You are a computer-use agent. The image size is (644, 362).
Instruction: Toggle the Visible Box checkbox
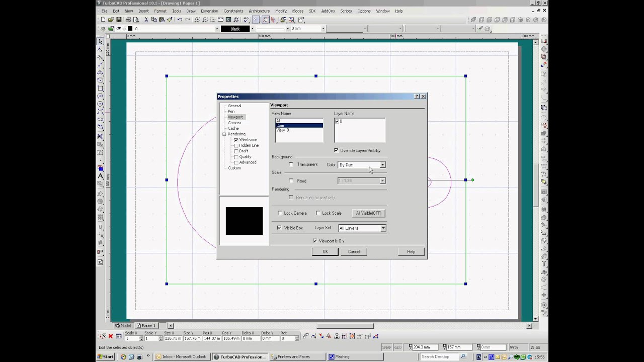click(279, 228)
